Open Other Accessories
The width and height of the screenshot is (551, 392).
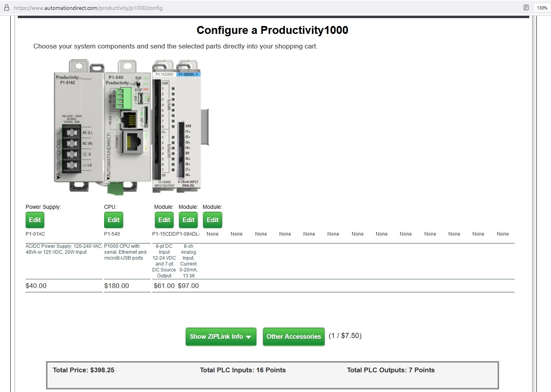(294, 337)
